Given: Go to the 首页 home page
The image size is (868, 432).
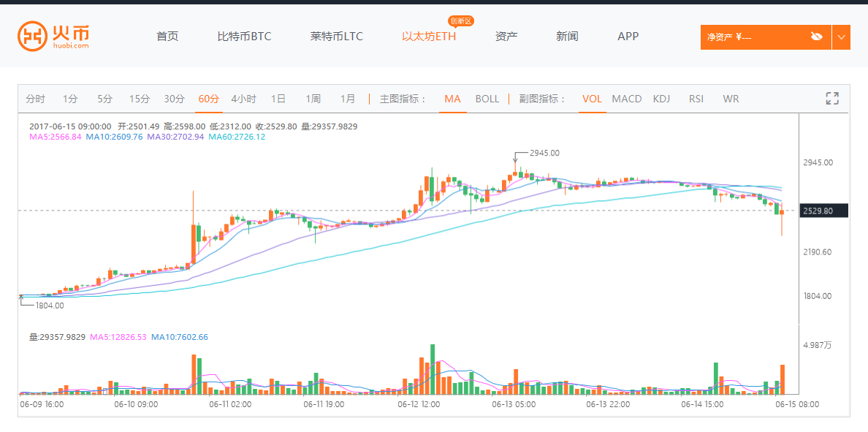Looking at the screenshot, I should (x=167, y=37).
